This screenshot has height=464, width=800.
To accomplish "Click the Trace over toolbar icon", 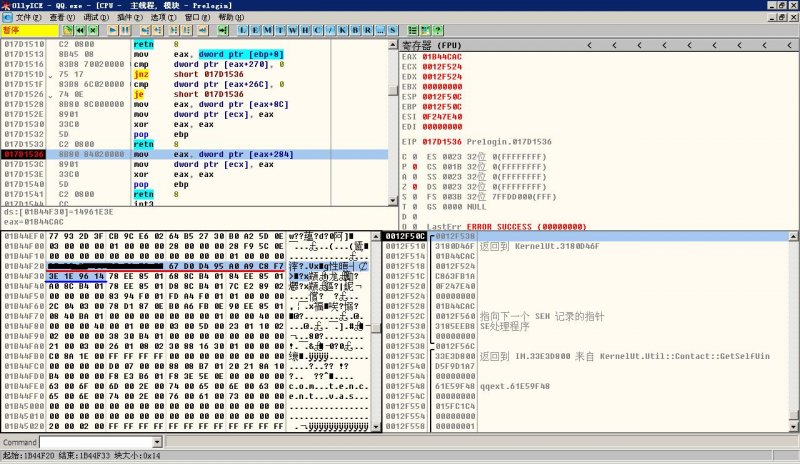I will click(x=186, y=30).
